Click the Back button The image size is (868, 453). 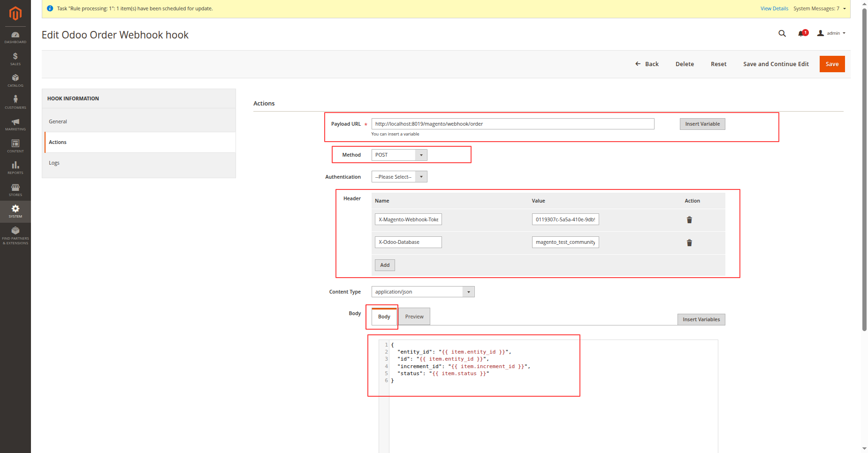click(647, 64)
